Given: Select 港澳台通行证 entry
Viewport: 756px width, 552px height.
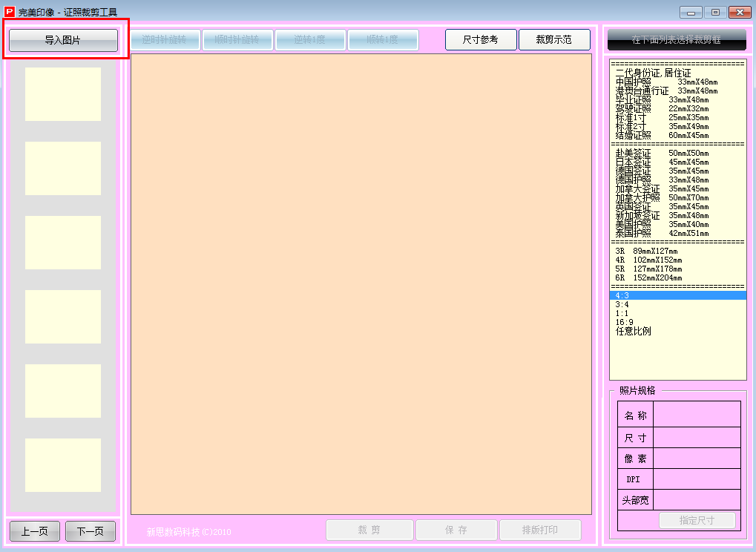Looking at the screenshot, I should click(x=678, y=91).
